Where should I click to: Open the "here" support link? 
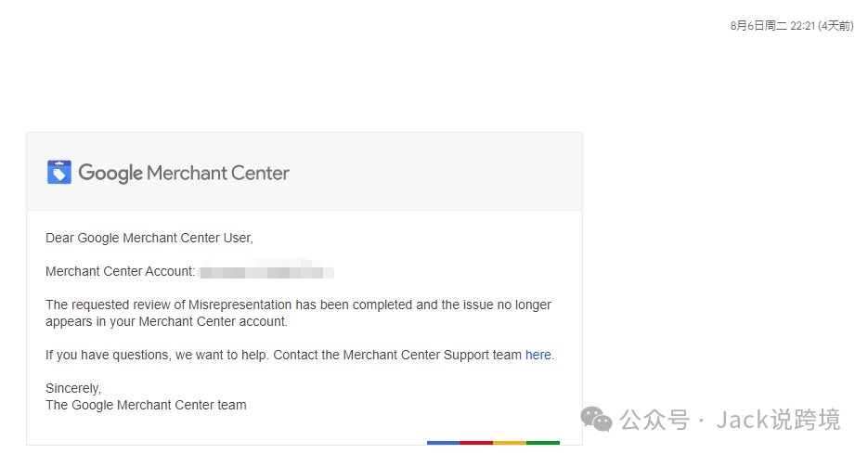(x=538, y=355)
